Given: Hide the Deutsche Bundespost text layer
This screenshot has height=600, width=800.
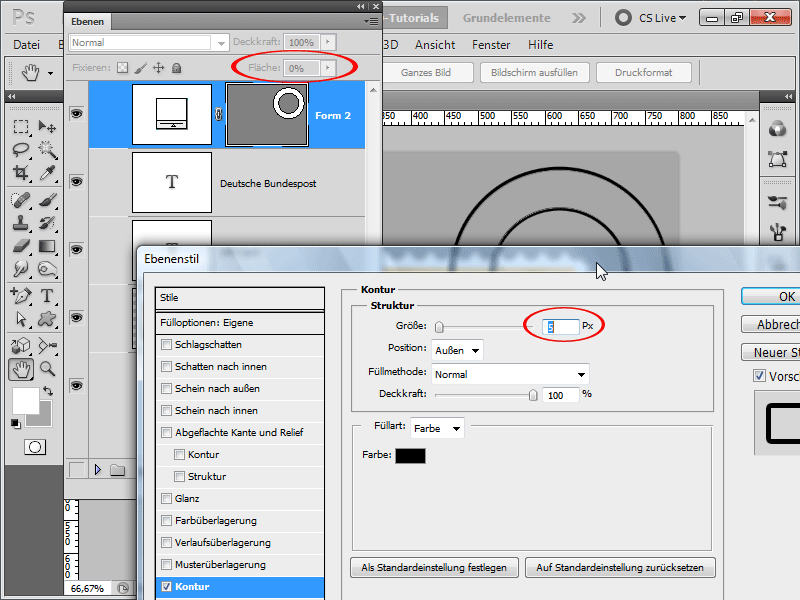Looking at the screenshot, I should coord(77,182).
